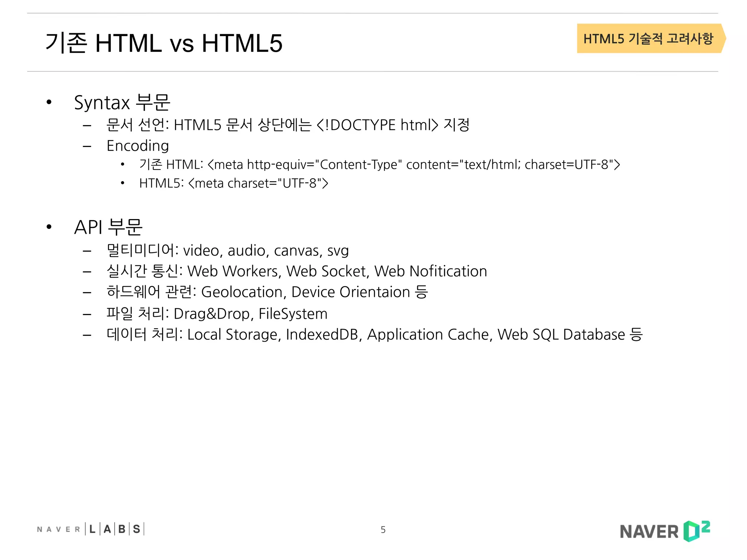Click the 기존 HTML meta http-equiv line
747x560 pixels.
[379, 164]
